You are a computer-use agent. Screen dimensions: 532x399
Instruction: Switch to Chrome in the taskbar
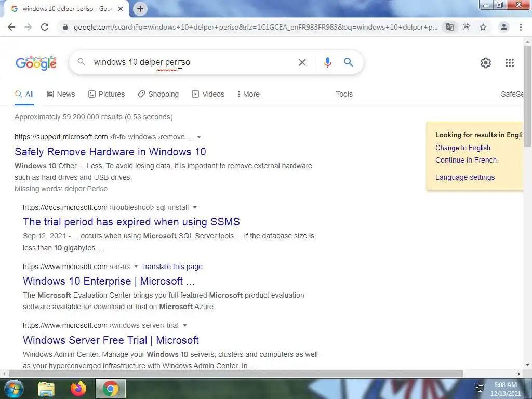(x=111, y=389)
